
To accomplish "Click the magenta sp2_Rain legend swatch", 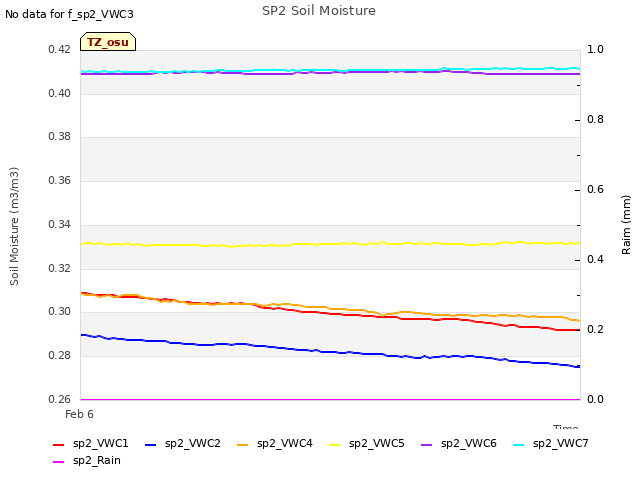I will pos(59,462).
